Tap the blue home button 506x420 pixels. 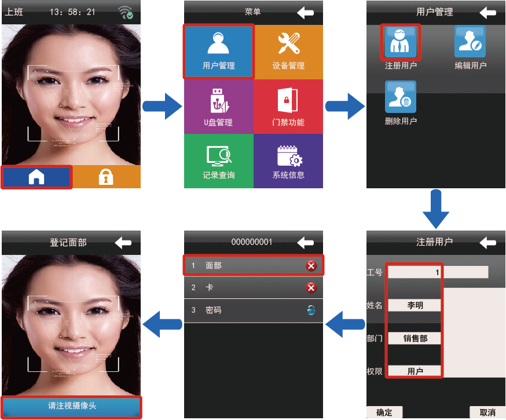[x=36, y=177]
